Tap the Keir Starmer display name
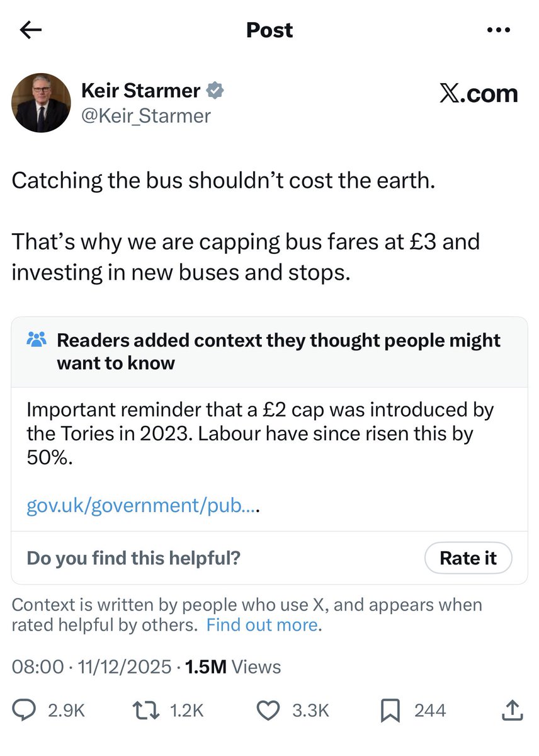This screenshot has width=539, height=756. pos(141,91)
